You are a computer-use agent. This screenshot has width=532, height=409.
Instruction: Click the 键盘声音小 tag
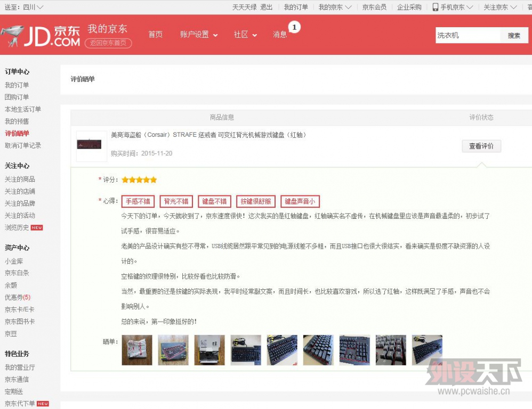point(300,201)
